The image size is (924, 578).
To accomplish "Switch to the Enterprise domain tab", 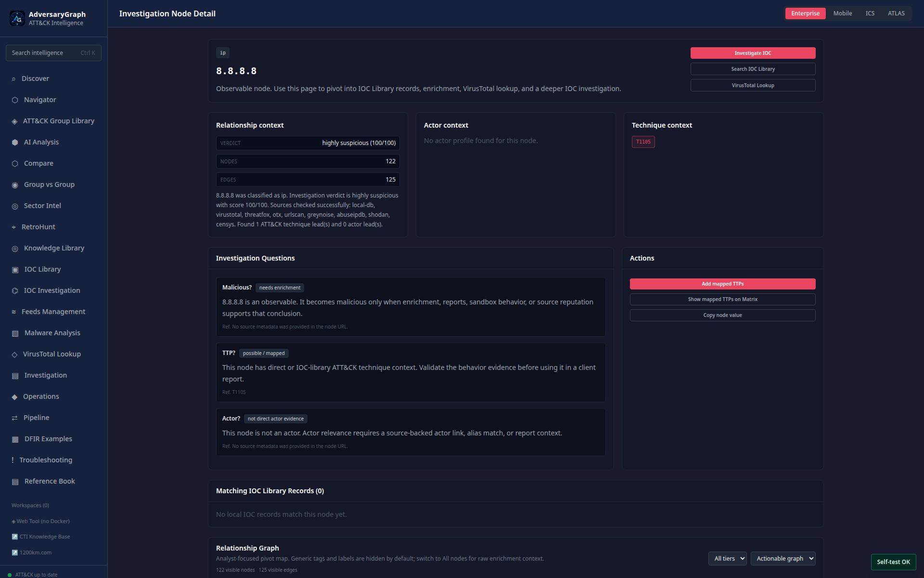I will click(805, 13).
